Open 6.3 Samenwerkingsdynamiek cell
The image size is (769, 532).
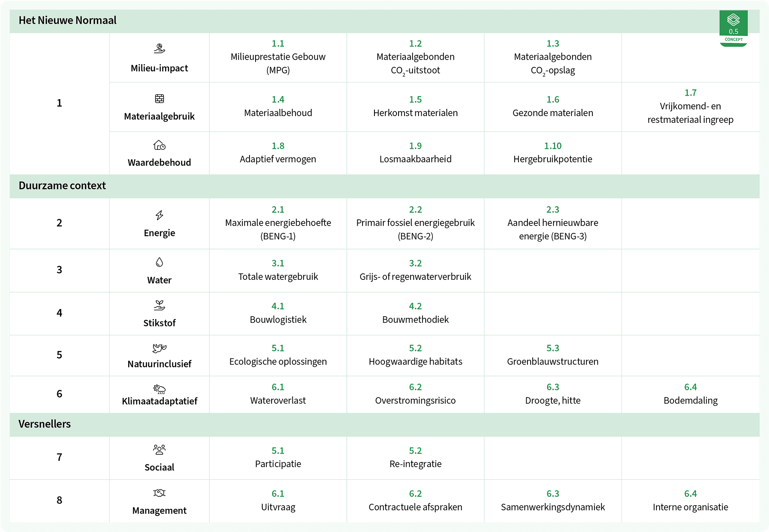pyautogui.click(x=553, y=501)
